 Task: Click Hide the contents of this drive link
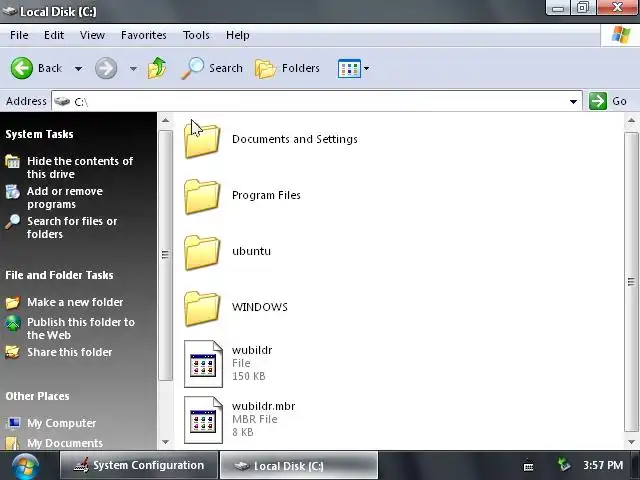tap(80, 168)
